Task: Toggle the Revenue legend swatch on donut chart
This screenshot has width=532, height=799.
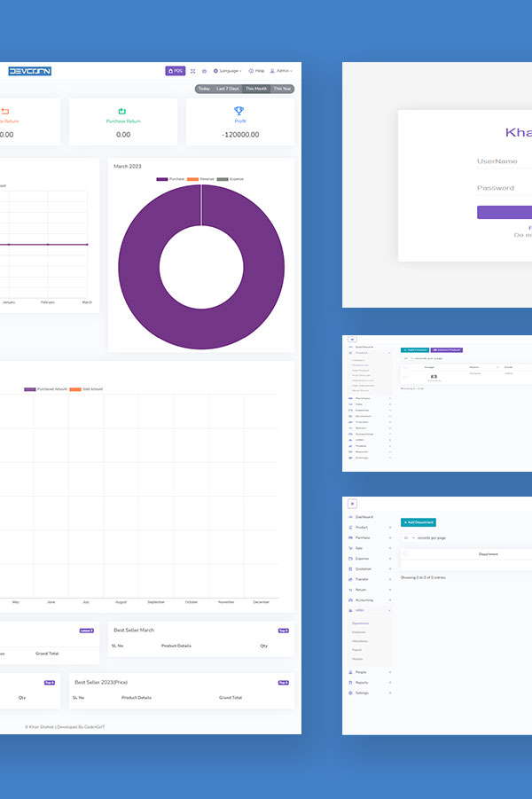Action: [x=192, y=179]
